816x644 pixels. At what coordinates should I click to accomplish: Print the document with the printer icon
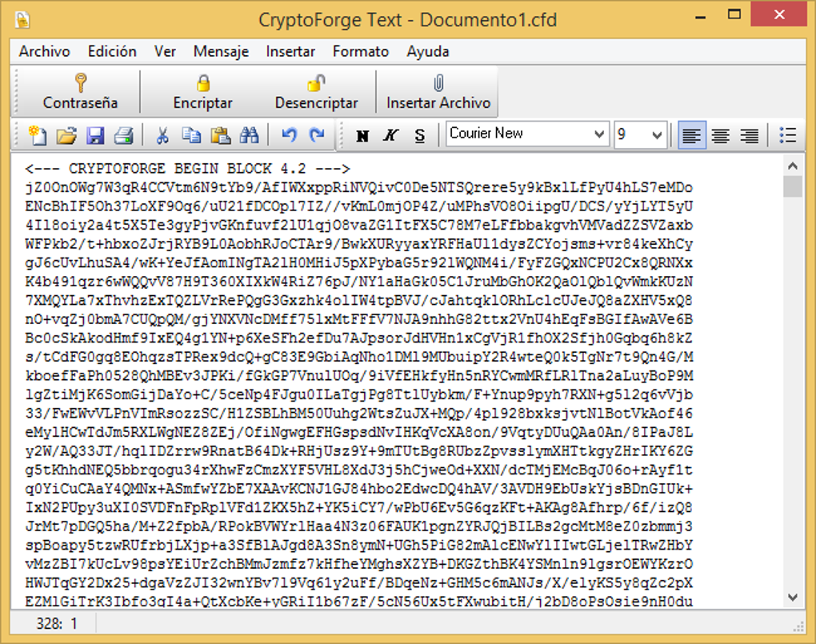(124, 135)
